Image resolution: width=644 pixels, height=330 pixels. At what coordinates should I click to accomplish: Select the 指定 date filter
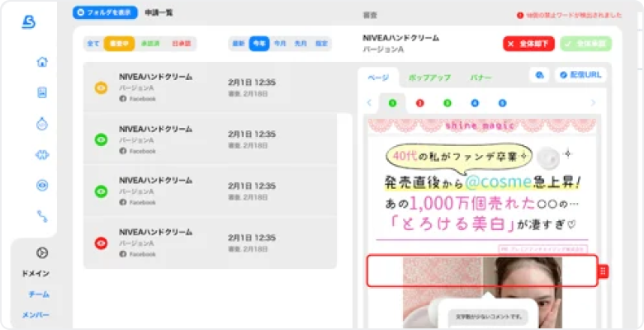[x=321, y=44]
